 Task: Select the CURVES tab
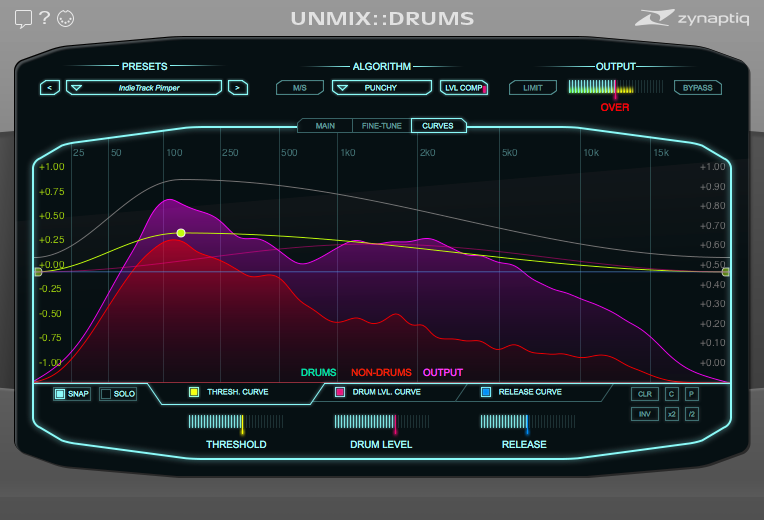438,126
